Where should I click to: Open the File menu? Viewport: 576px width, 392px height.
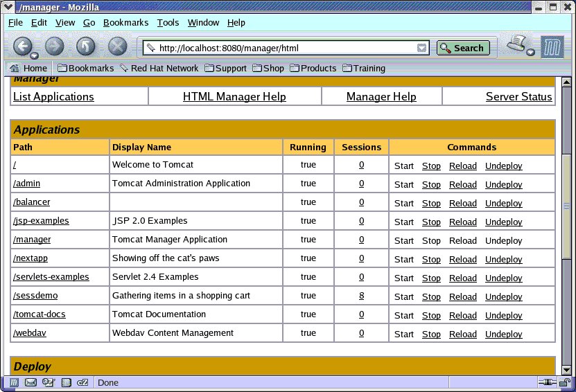pyautogui.click(x=15, y=23)
